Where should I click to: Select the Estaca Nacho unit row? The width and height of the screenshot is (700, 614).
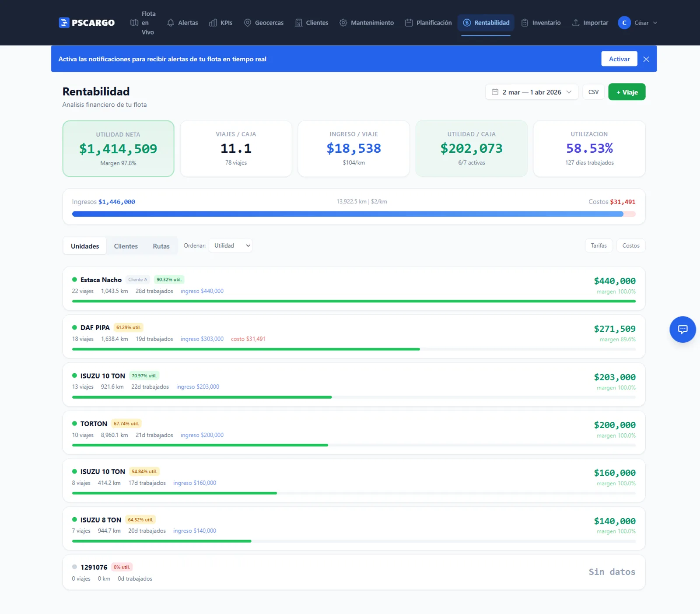[x=353, y=288]
